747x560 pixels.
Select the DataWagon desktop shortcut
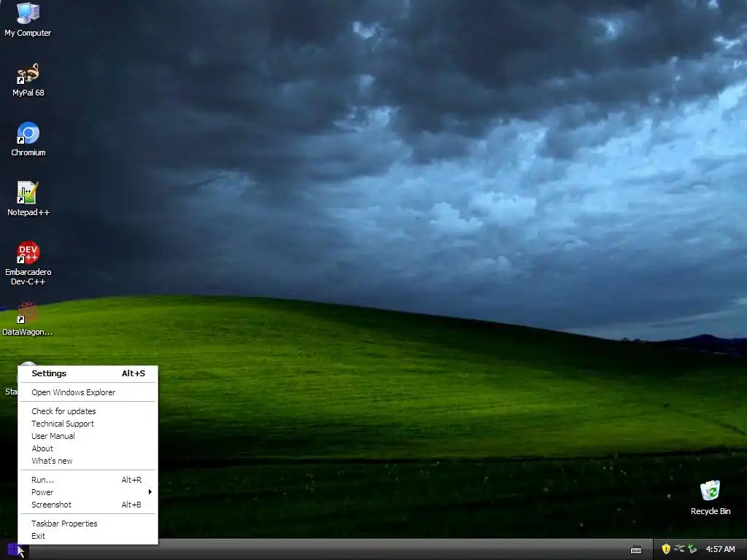click(27, 319)
